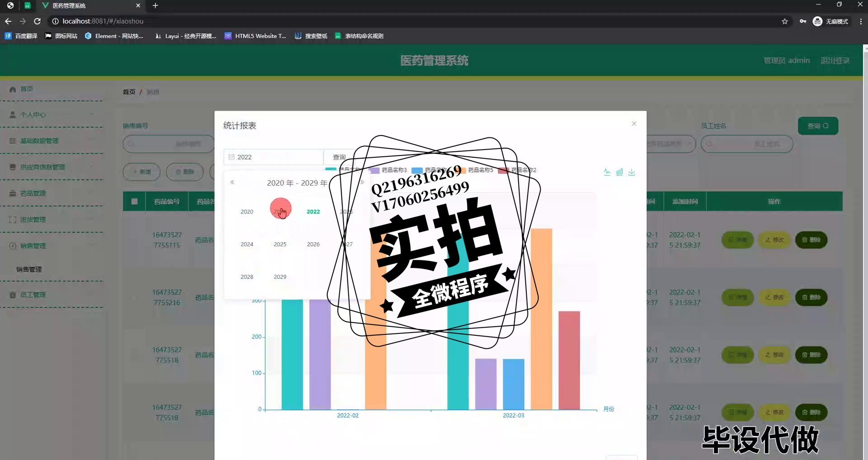Click 退出登录 in header
The width and height of the screenshot is (868, 460).
[835, 61]
